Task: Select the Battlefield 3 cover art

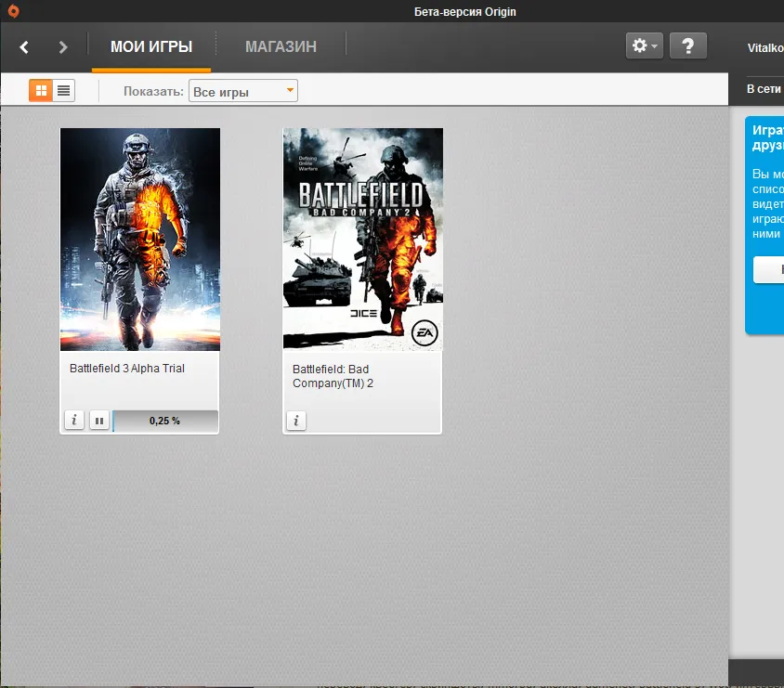Action: [x=140, y=240]
